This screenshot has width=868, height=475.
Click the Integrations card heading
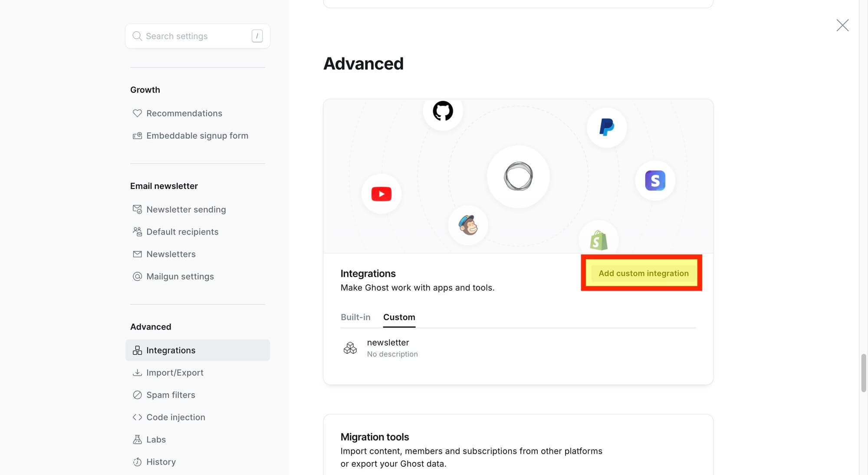(x=368, y=274)
